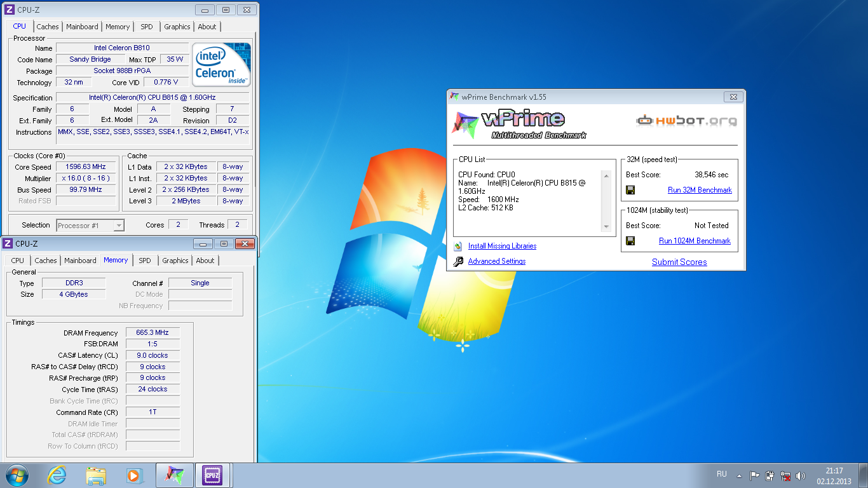Click the Advanced Settings magnifier-wrench icon
Screen dimensions: 868x488
[x=458, y=261]
